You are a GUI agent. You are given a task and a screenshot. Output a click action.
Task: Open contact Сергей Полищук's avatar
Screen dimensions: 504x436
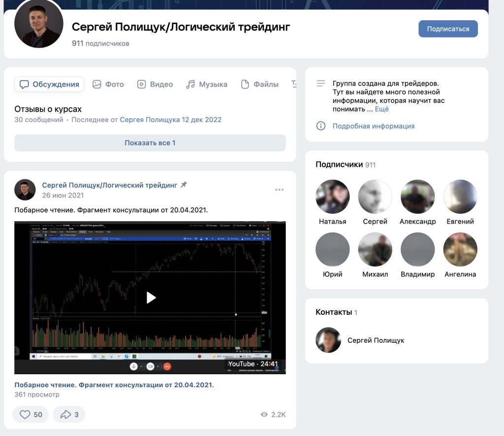tap(328, 340)
